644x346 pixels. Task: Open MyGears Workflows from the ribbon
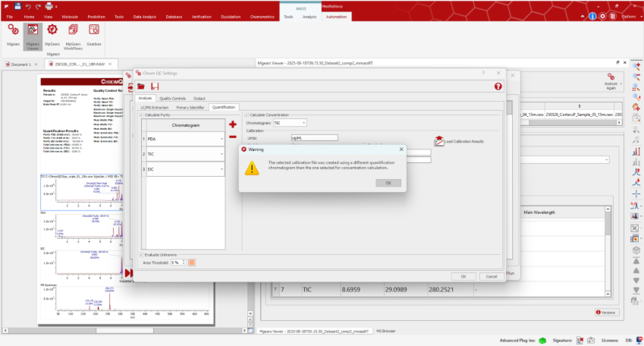click(x=73, y=37)
